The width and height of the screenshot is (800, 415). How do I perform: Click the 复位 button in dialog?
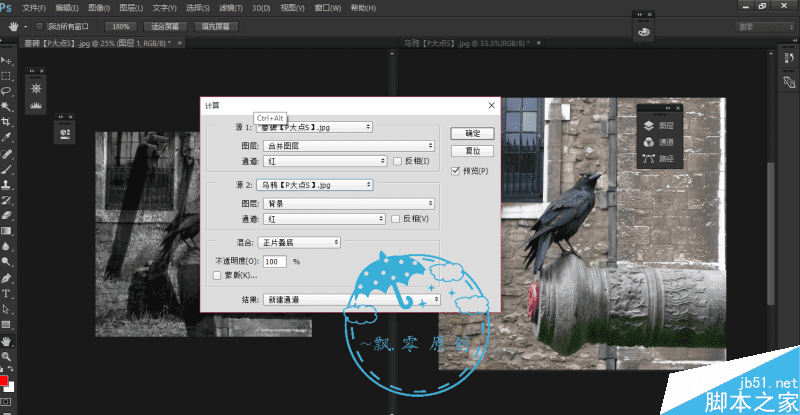[472, 151]
